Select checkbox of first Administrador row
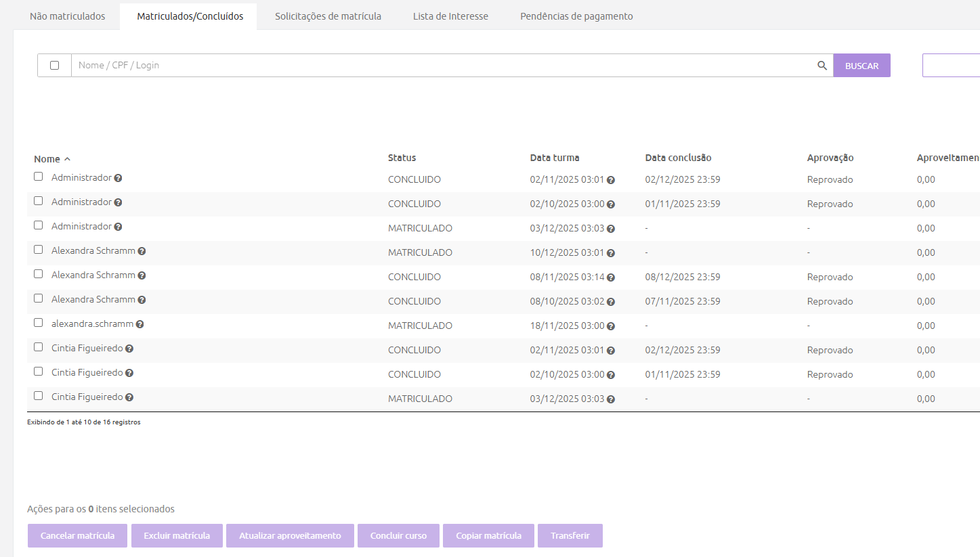 (x=39, y=177)
